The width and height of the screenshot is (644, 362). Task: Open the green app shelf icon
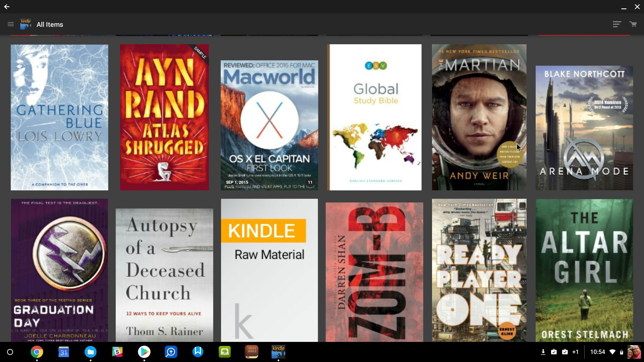point(225,352)
